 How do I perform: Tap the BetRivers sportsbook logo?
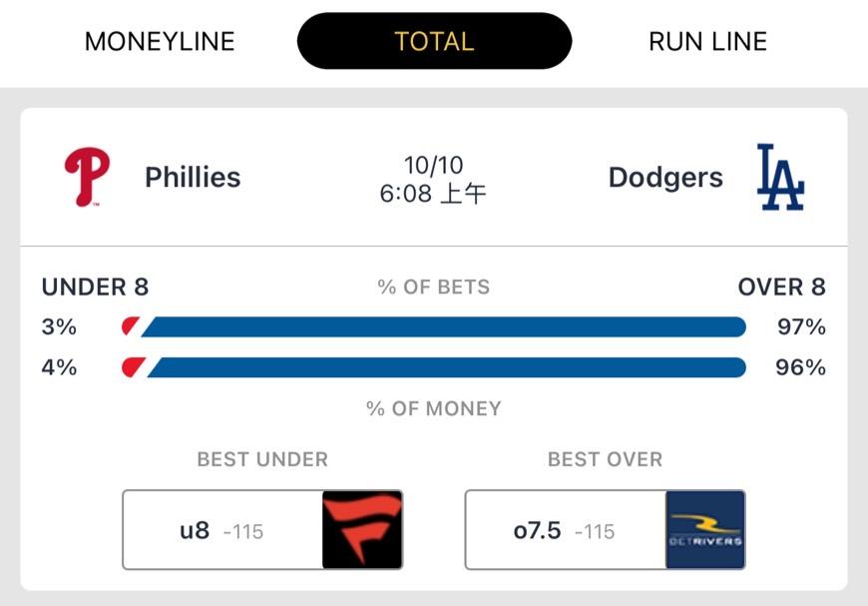[705, 529]
